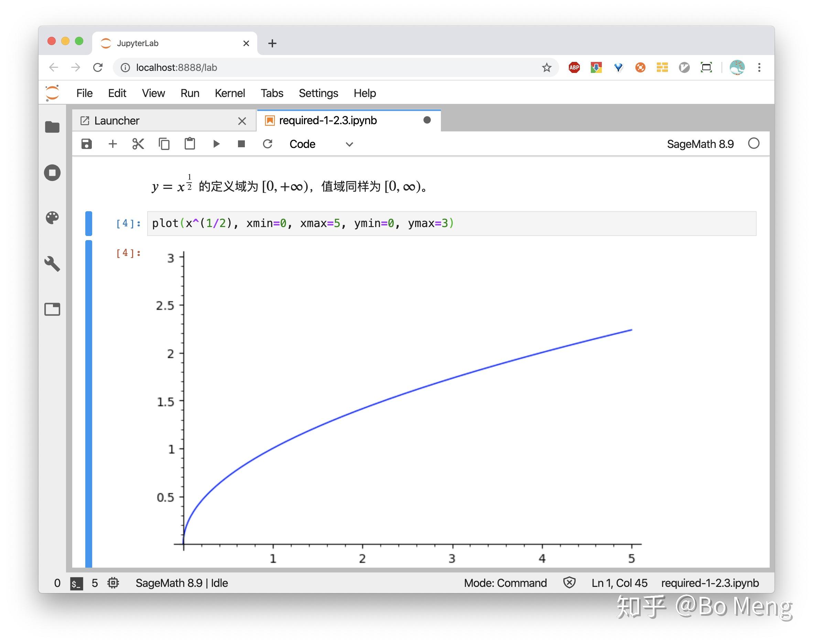Click the save notebook icon
The height and width of the screenshot is (644, 813).
(86, 144)
